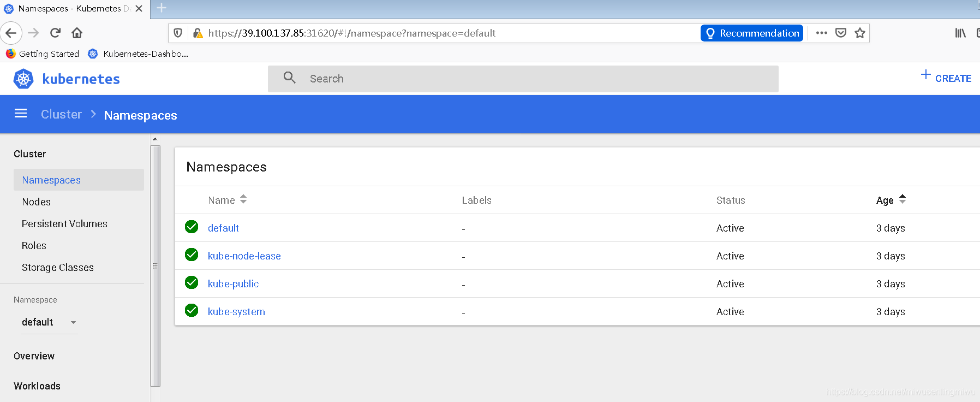This screenshot has height=402, width=980.
Task: Select Roles in sidebar
Action: (x=34, y=246)
